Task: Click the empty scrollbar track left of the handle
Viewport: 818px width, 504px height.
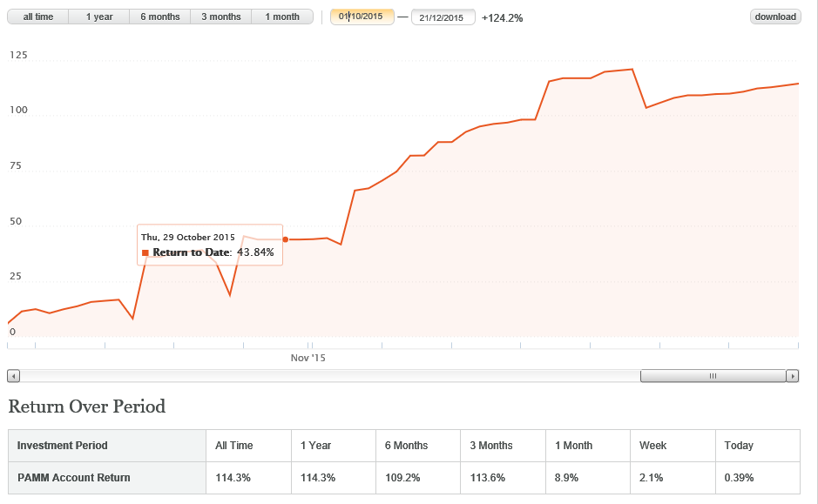Action: [x=329, y=376]
